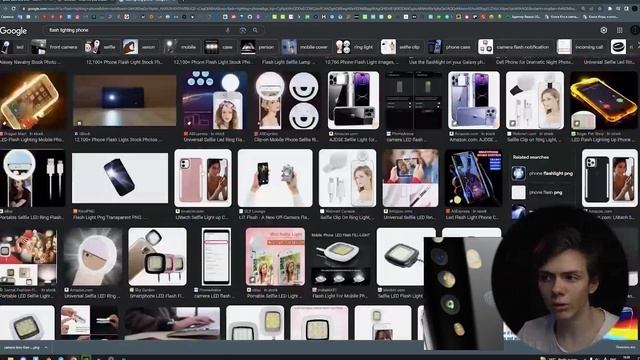The width and height of the screenshot is (640, 360).
Task: Open AJOGE Selfie Light purple iPhone image
Action: (353, 100)
